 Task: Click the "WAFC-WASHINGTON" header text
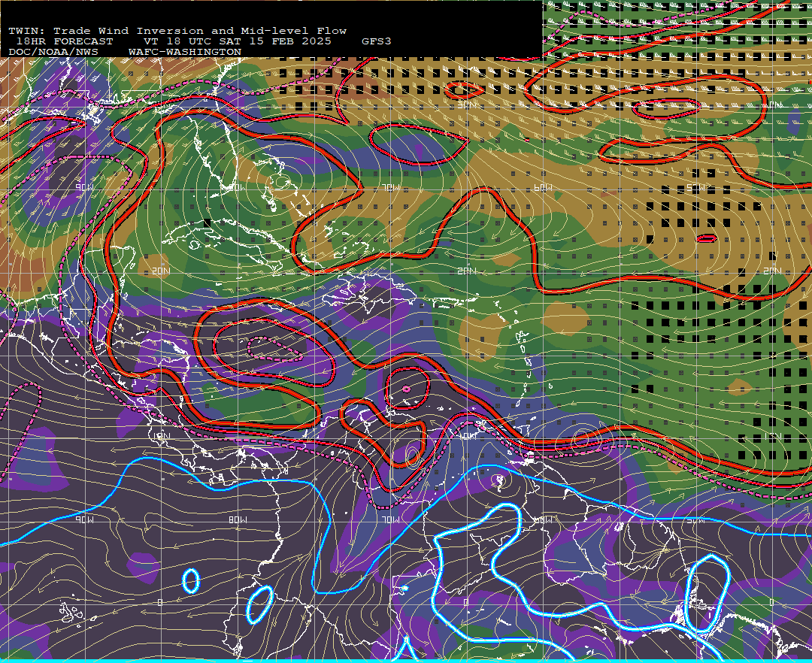pos(185,53)
